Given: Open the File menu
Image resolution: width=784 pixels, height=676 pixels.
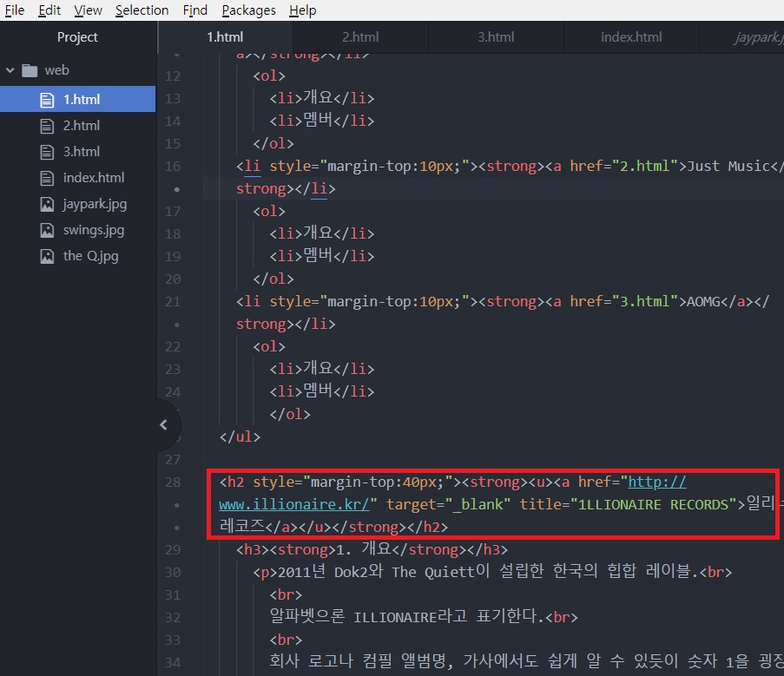Looking at the screenshot, I should pyautogui.click(x=15, y=10).
